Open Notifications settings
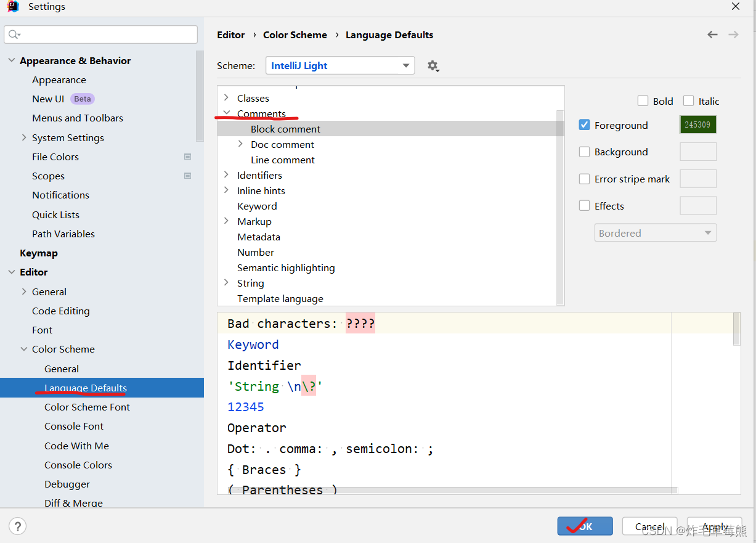This screenshot has width=756, height=543. pos(60,195)
